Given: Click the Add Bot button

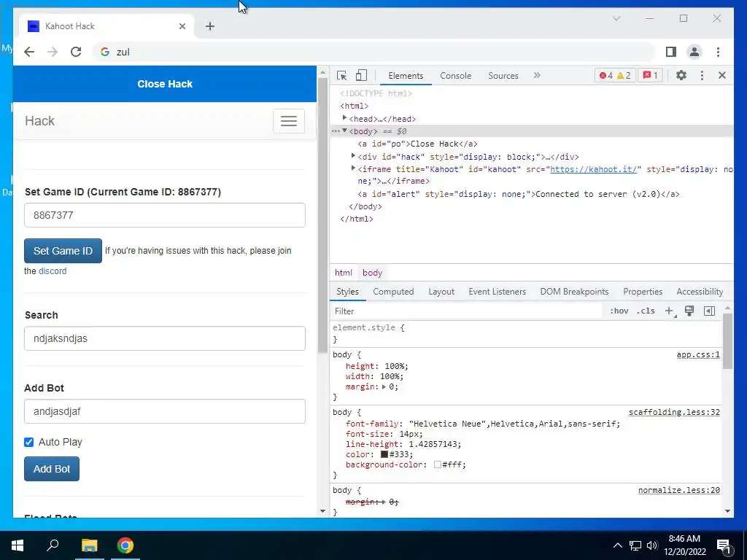Looking at the screenshot, I should pyautogui.click(x=52, y=469).
